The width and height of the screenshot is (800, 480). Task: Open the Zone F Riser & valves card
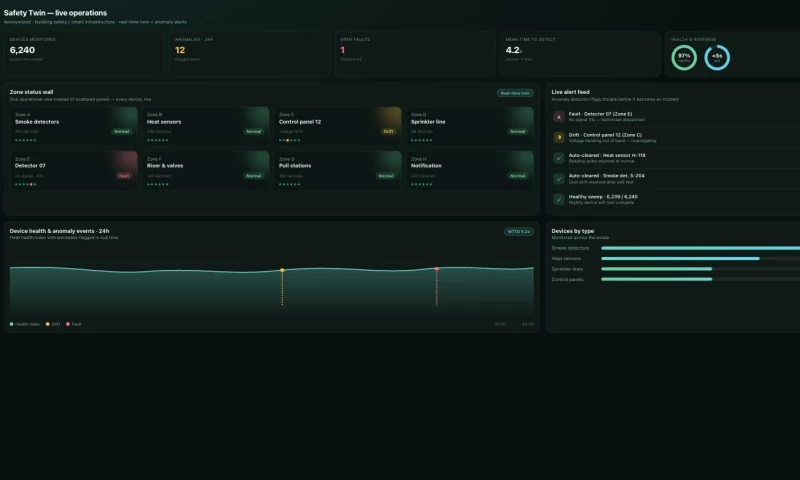click(206, 170)
